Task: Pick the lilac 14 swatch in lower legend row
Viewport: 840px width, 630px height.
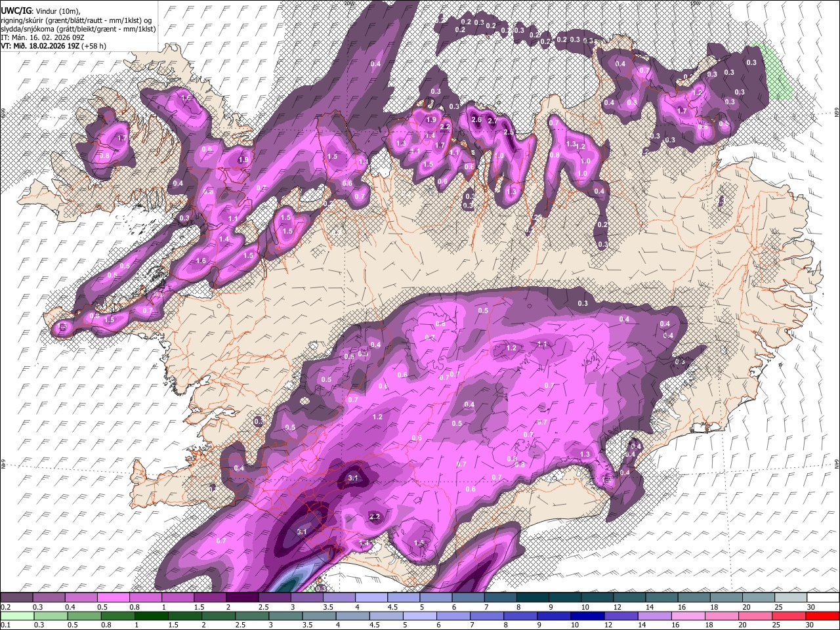Action: click(654, 616)
